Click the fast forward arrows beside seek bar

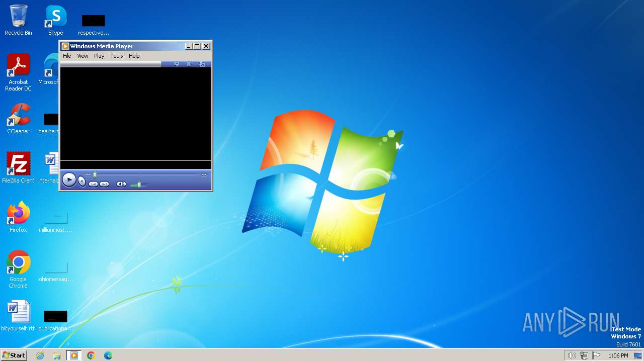(x=204, y=174)
